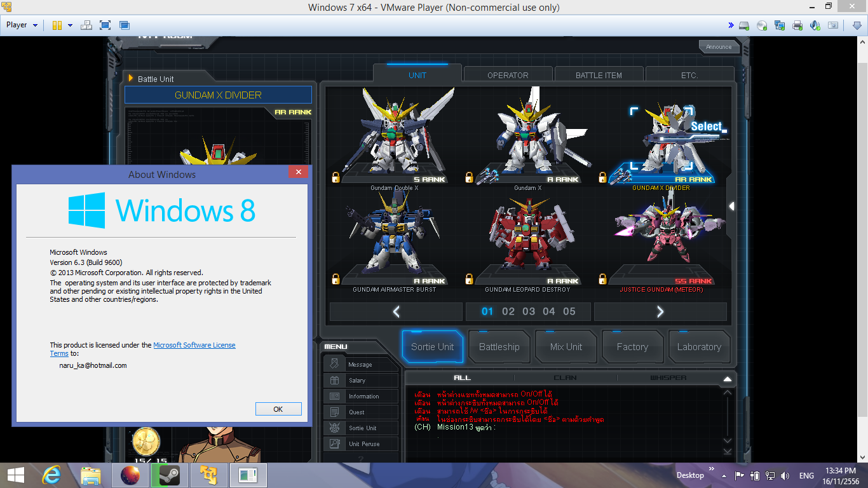Open the Factory button

tap(632, 347)
